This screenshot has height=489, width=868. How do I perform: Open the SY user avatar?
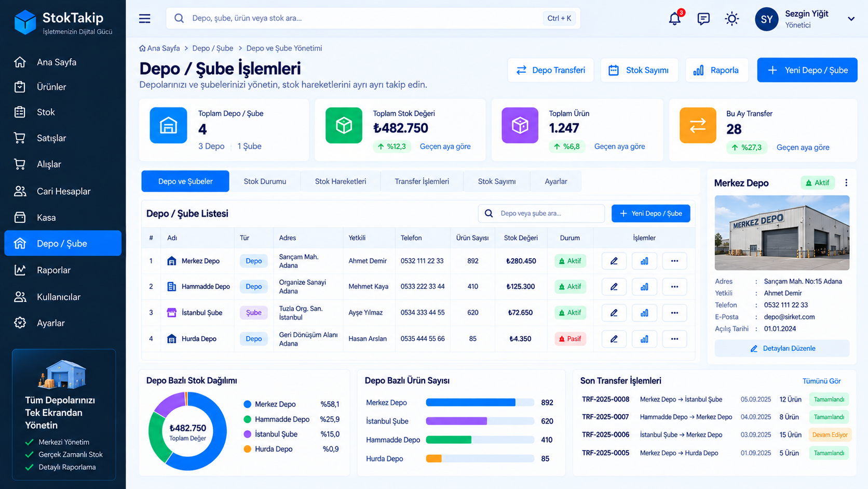(x=767, y=19)
